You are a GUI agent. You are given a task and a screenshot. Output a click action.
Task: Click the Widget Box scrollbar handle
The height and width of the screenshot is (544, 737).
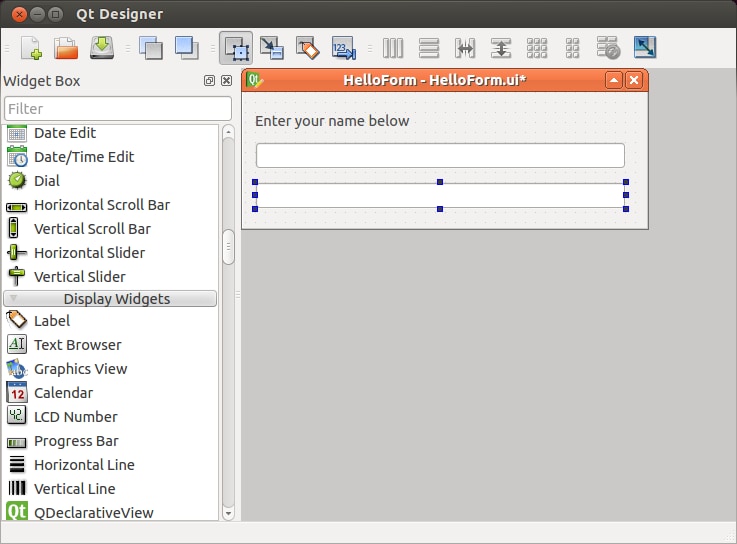pyautogui.click(x=228, y=247)
